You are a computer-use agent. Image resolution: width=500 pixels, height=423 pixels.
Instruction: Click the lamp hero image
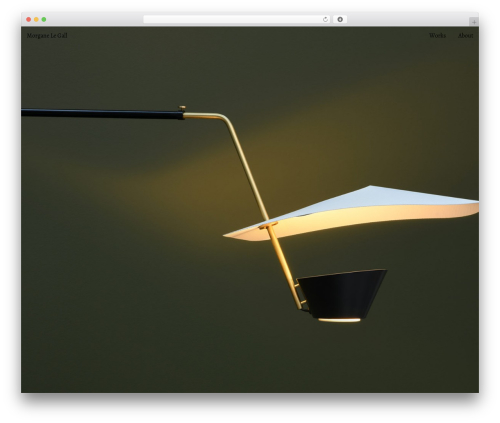coord(250,210)
